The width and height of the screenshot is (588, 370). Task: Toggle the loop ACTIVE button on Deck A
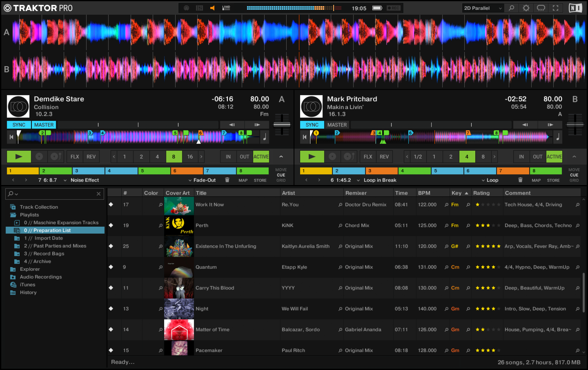tap(261, 157)
